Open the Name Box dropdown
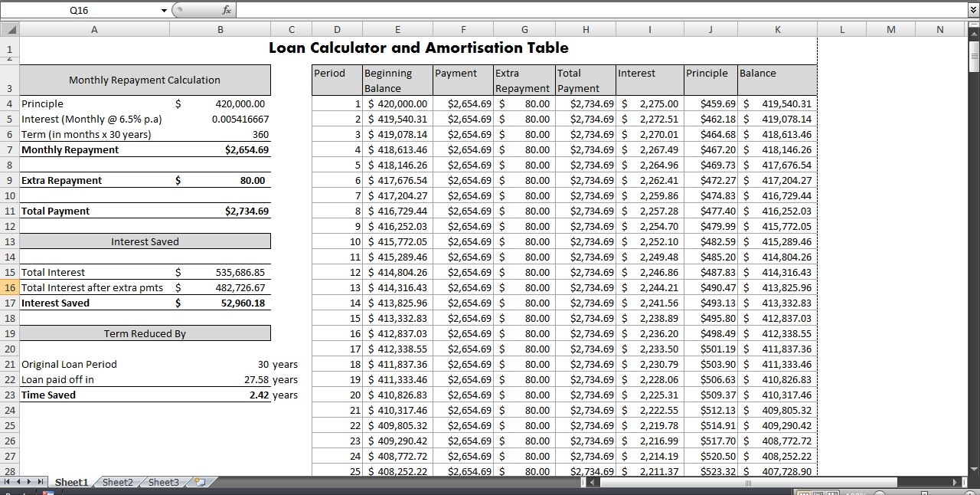This screenshot has height=495, width=980. (163, 11)
